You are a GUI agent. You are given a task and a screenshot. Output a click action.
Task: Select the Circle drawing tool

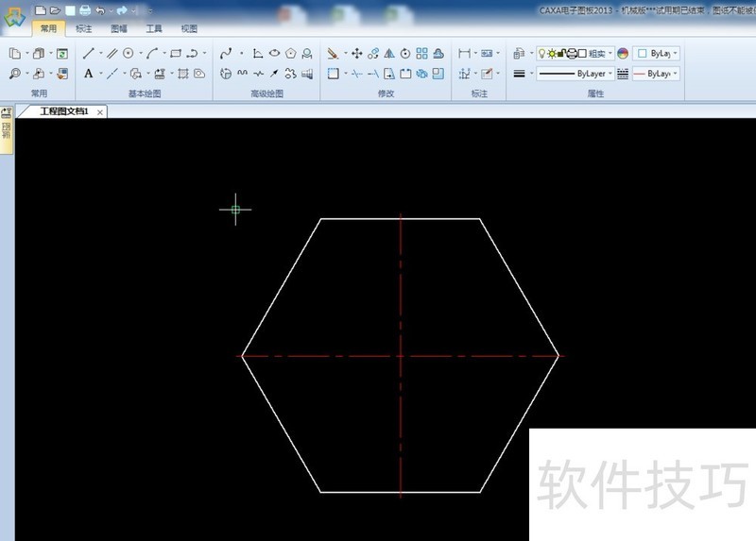[129, 54]
